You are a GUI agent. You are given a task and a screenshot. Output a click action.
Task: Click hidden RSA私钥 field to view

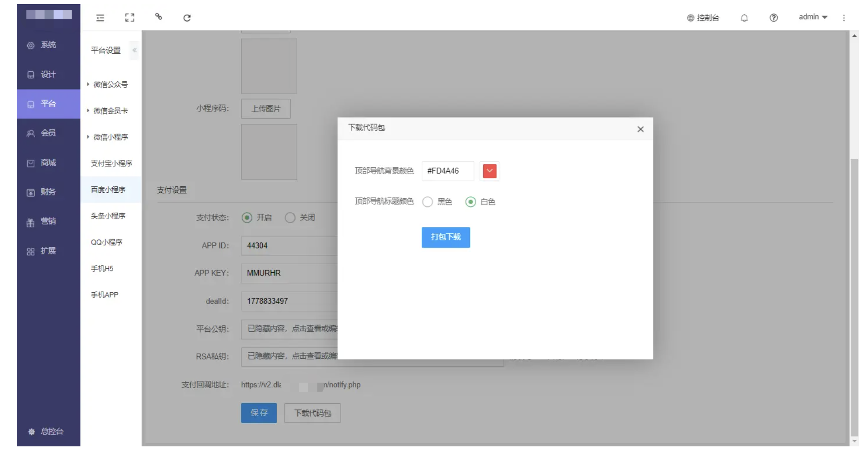tap(289, 356)
